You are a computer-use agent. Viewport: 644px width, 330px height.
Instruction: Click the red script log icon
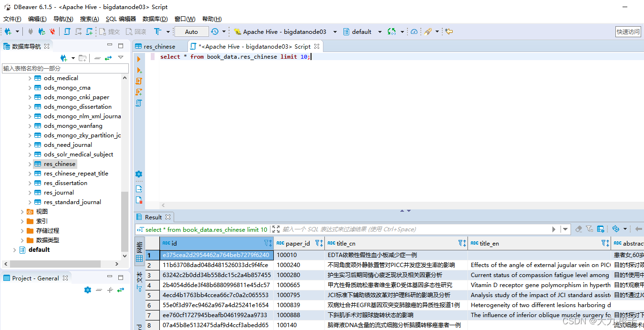point(139,200)
